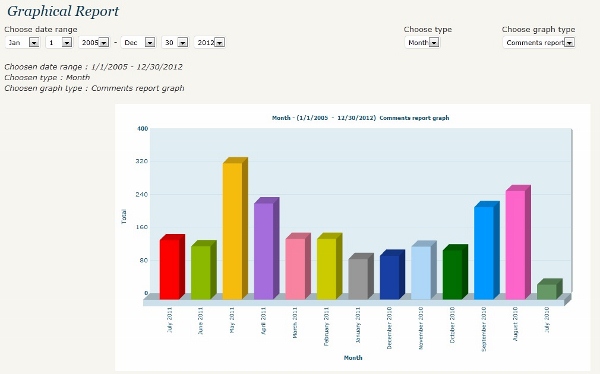The width and height of the screenshot is (600, 374).
Task: Open the end day dropdown showing 30
Action: pyautogui.click(x=175, y=42)
